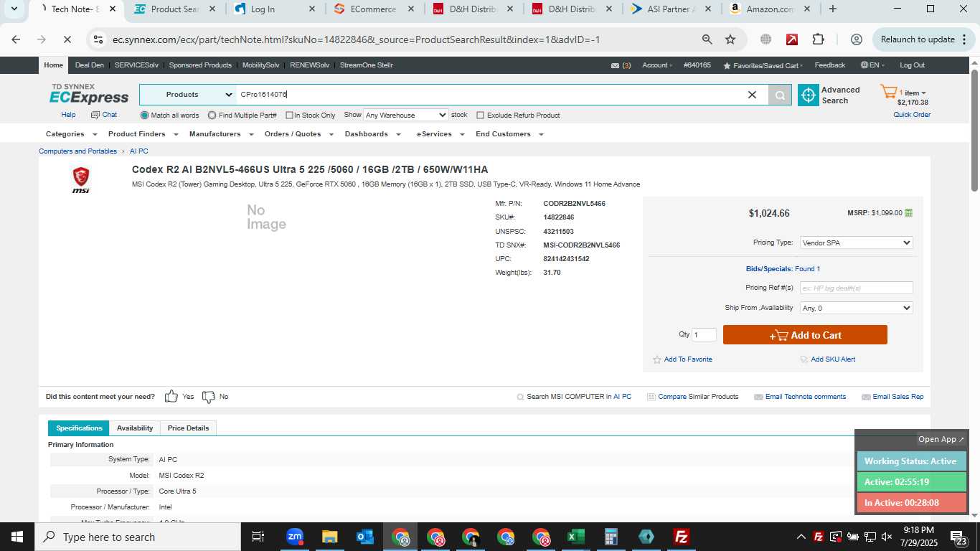Click AI PC breadcrumb link
The image size is (980, 551).
pos(139,151)
